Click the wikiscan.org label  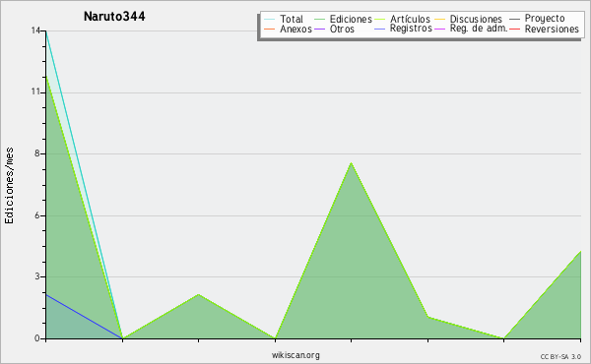tap(295, 355)
